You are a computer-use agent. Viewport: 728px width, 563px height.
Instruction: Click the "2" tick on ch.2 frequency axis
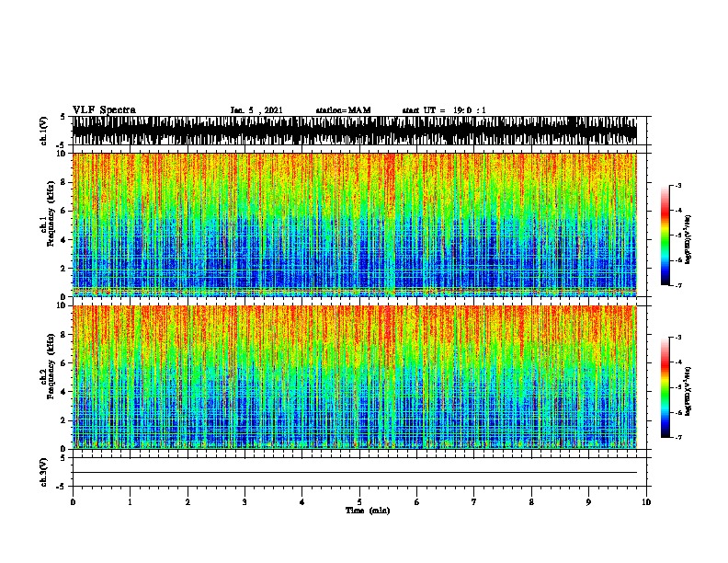(x=64, y=420)
